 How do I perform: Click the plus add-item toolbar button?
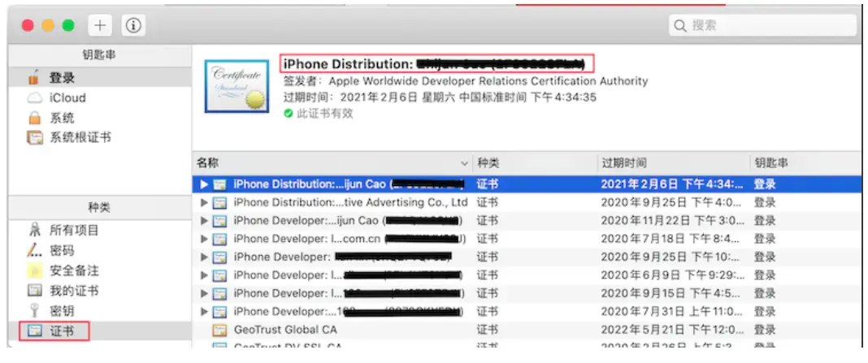[x=100, y=25]
